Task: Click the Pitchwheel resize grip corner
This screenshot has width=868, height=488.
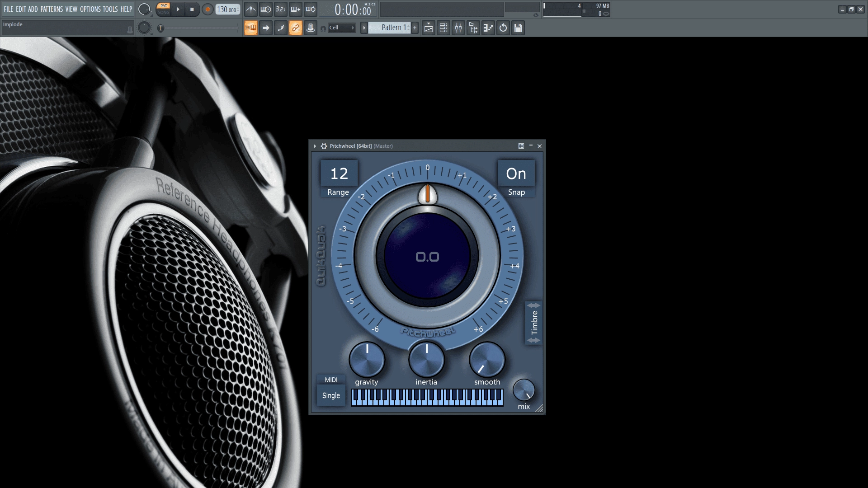Action: [539, 408]
